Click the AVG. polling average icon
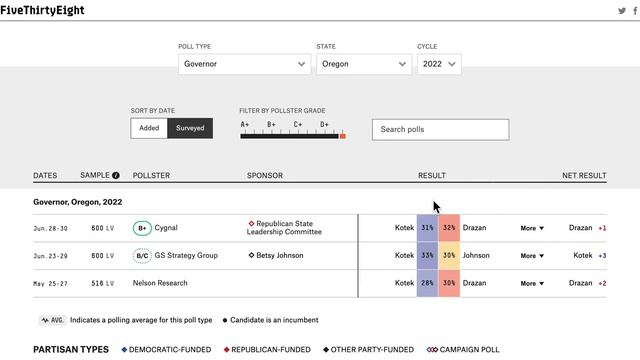The image size is (640, 360). (x=53, y=320)
